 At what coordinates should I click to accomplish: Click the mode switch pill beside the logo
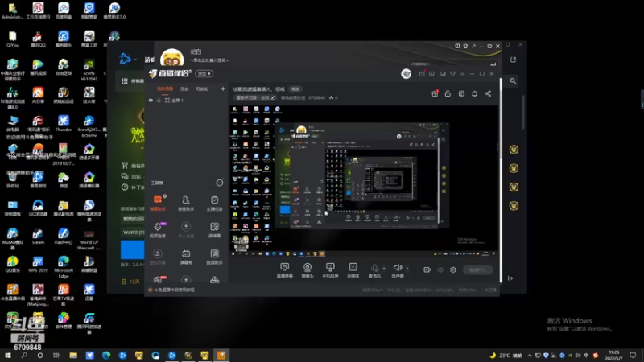204,73
